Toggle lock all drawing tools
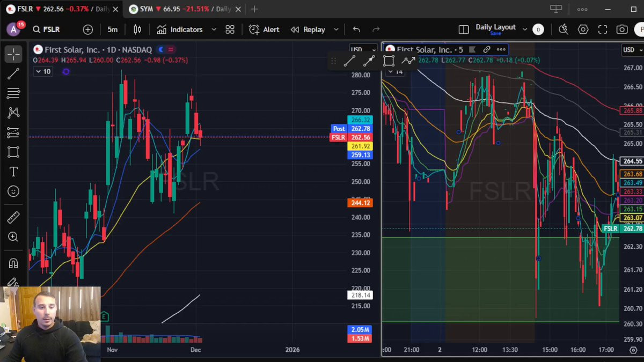644x362 pixels. (x=13, y=282)
